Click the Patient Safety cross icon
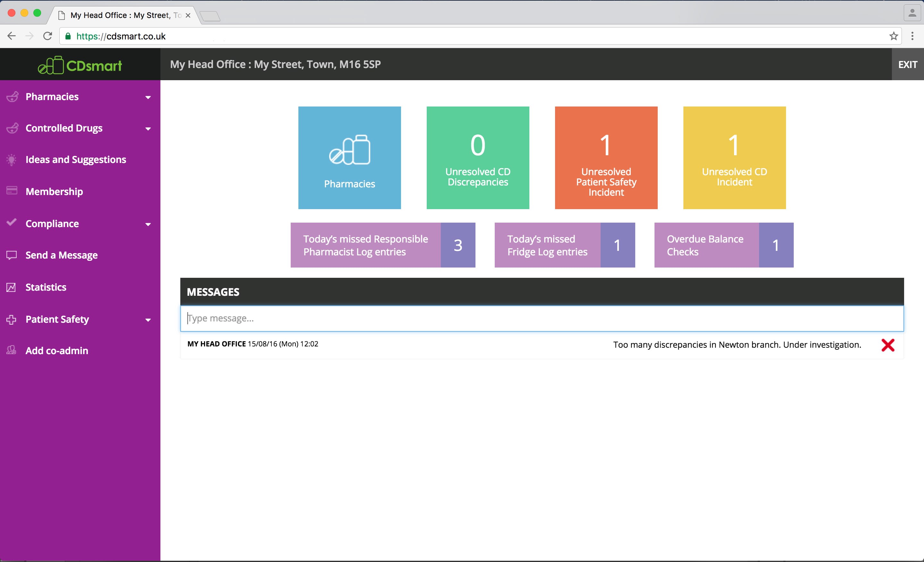The image size is (924, 562). (x=11, y=319)
